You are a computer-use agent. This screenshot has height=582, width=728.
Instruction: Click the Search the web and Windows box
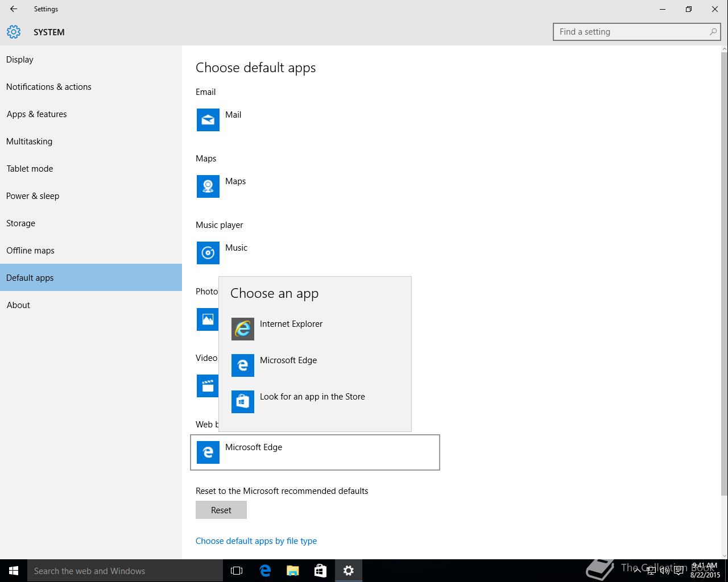coord(125,571)
